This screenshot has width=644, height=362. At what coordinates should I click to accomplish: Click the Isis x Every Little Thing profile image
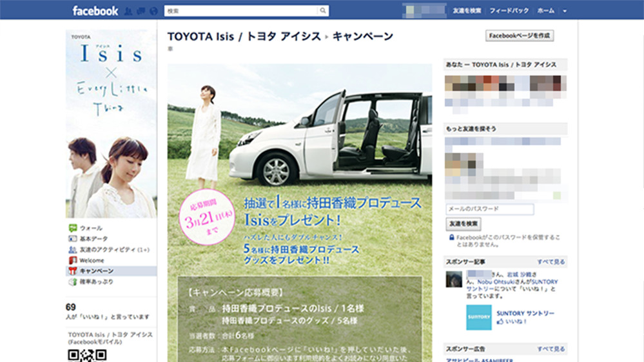(112, 124)
